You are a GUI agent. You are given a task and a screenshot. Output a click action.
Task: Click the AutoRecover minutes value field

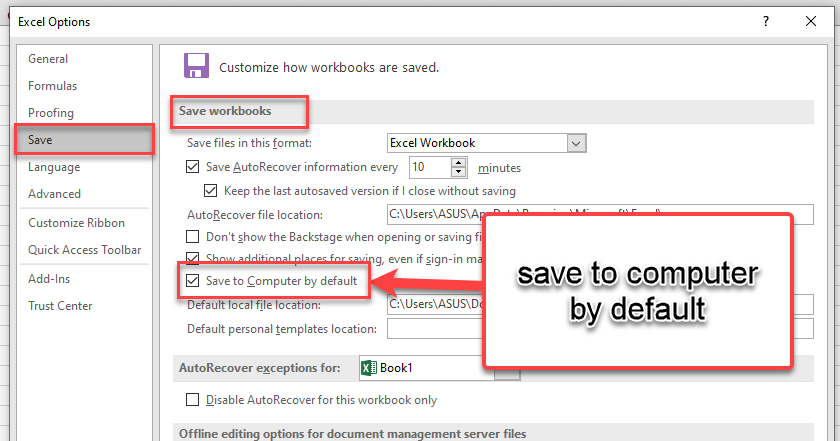point(430,167)
